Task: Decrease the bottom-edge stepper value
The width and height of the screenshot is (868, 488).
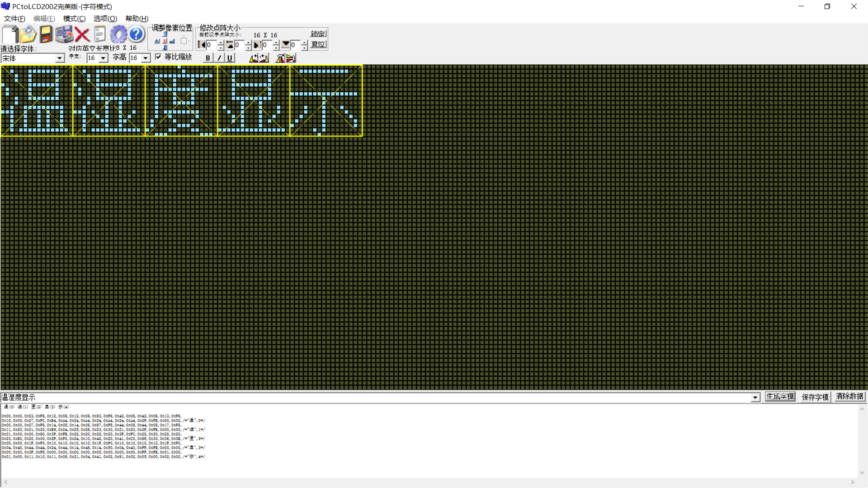Action: [304, 47]
